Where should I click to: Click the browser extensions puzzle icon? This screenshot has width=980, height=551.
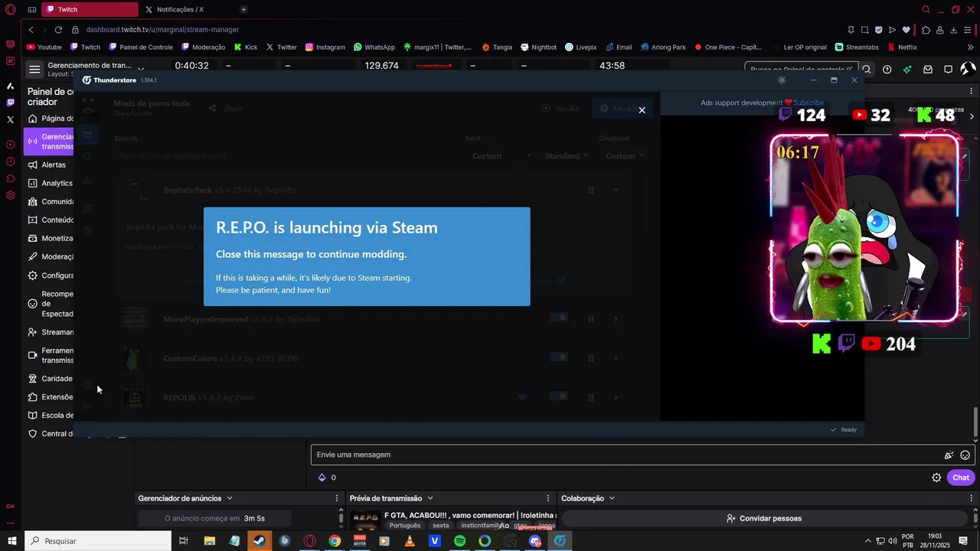926,30
